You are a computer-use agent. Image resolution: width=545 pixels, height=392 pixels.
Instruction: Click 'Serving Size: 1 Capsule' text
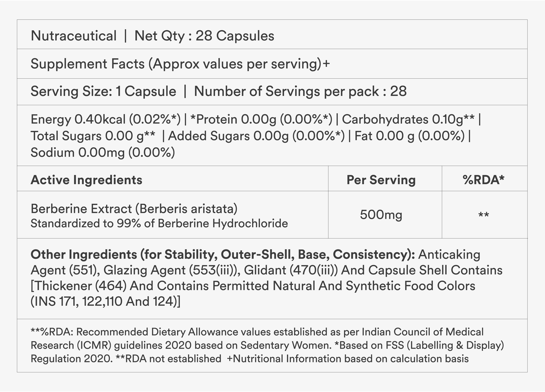pos(103,92)
